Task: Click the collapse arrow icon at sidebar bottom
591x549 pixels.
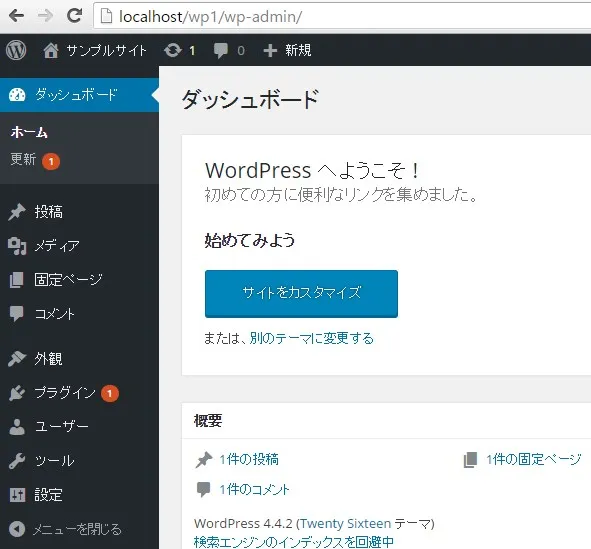Action: (17, 529)
